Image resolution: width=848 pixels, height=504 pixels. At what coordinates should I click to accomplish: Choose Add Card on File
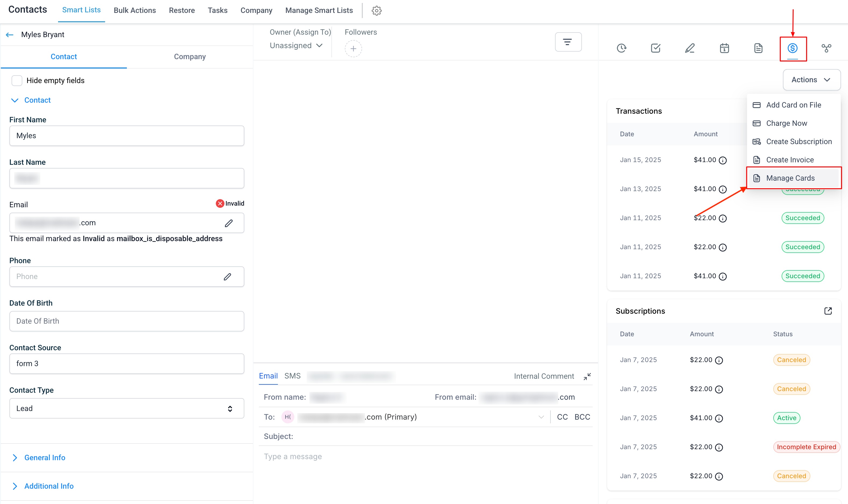click(x=793, y=105)
